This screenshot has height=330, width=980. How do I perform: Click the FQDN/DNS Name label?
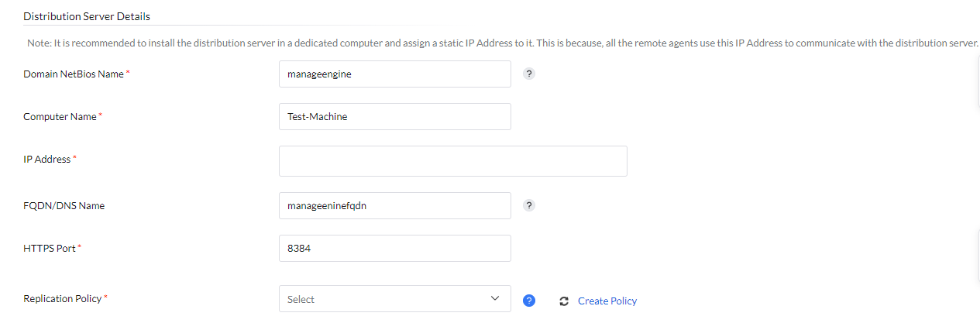coord(64,206)
